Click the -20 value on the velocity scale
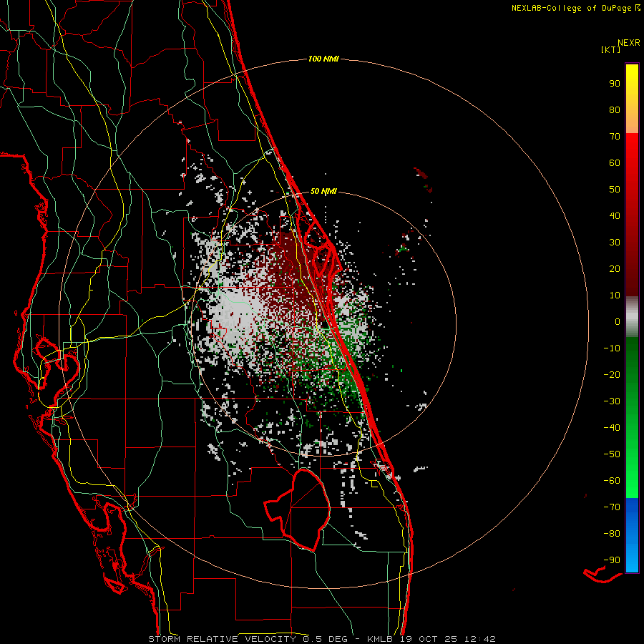 tap(612, 375)
